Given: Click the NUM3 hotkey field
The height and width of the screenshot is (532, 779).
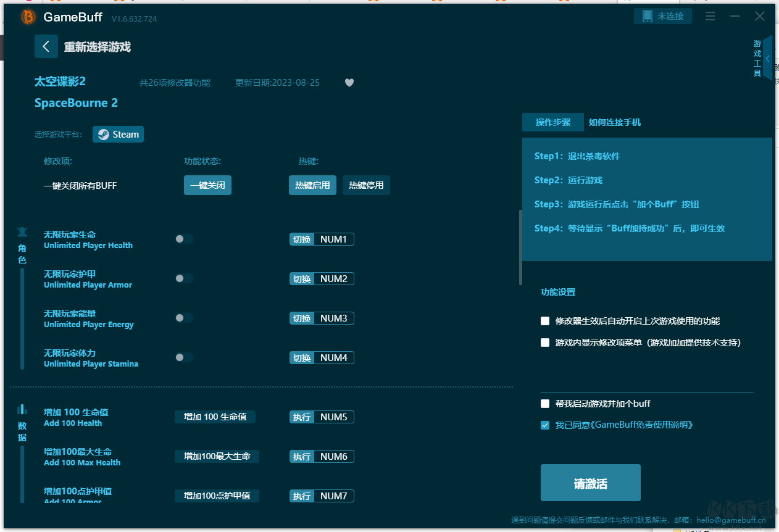Looking at the screenshot, I should pyautogui.click(x=334, y=318).
